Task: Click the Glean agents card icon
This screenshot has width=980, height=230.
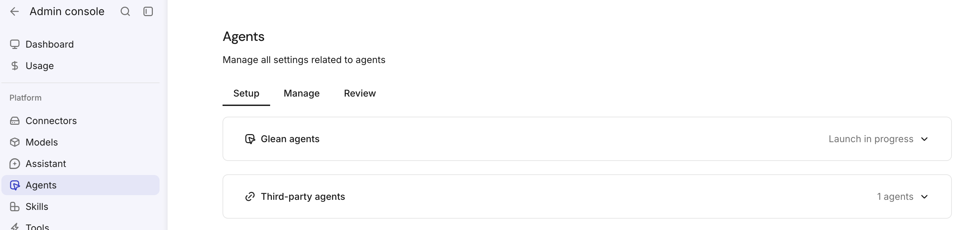Action: pyautogui.click(x=250, y=139)
